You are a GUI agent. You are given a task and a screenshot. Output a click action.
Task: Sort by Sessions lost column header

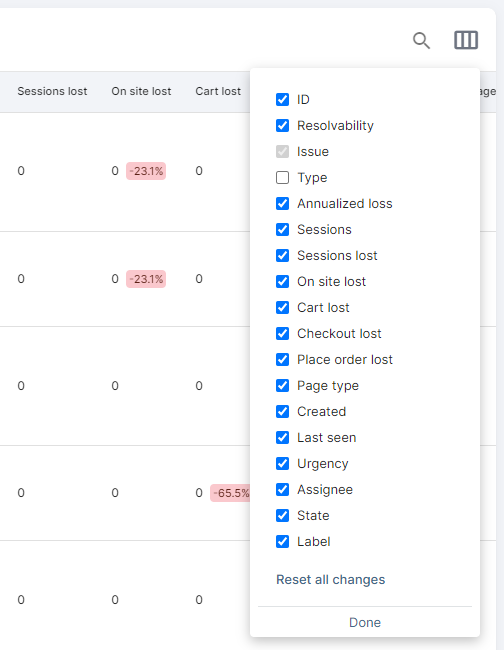(x=52, y=91)
